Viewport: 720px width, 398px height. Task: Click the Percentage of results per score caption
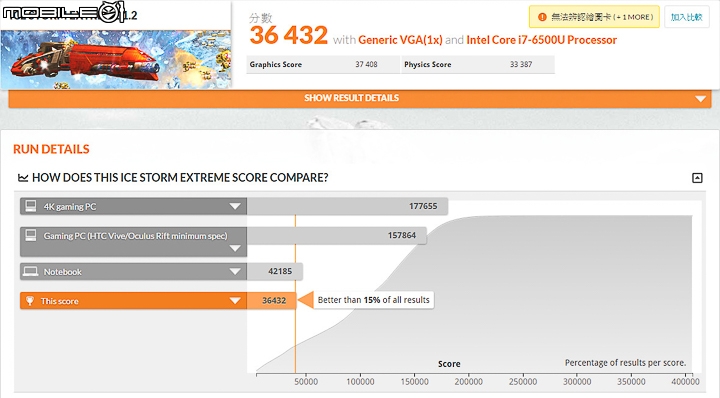tap(625, 363)
